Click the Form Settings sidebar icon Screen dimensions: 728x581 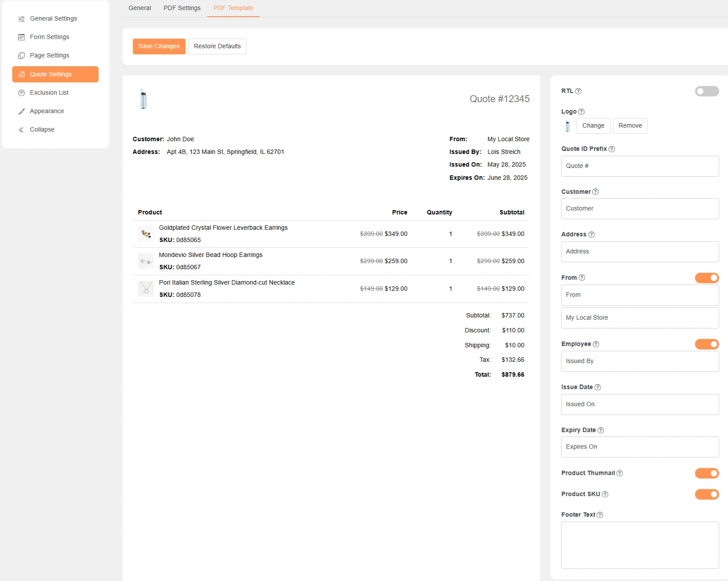click(21, 37)
